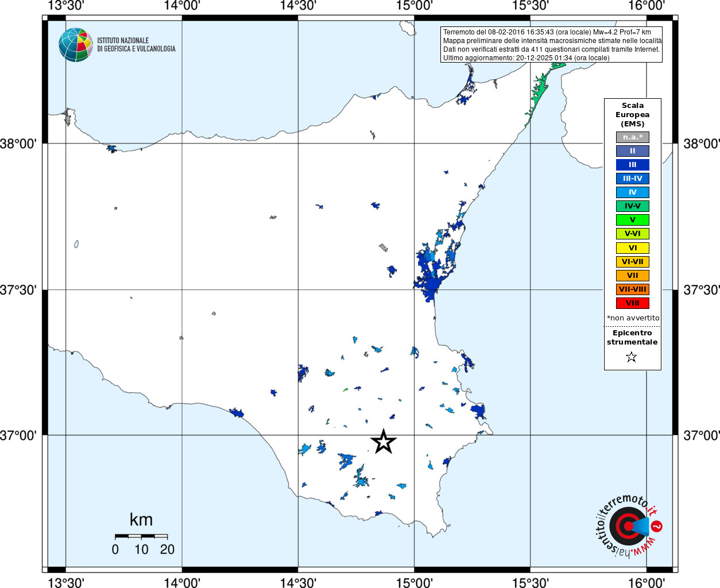
Task: Click the bottom 15°00' longitude label
Action: coord(415,582)
